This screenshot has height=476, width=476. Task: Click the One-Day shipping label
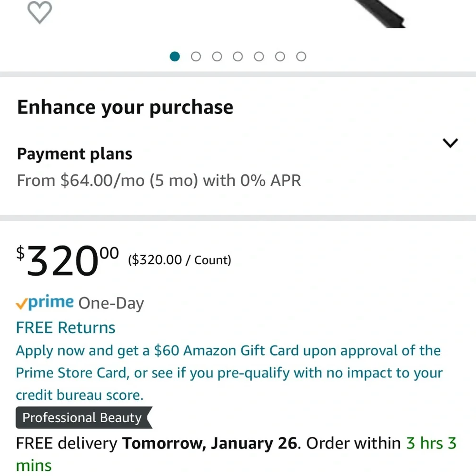click(111, 303)
